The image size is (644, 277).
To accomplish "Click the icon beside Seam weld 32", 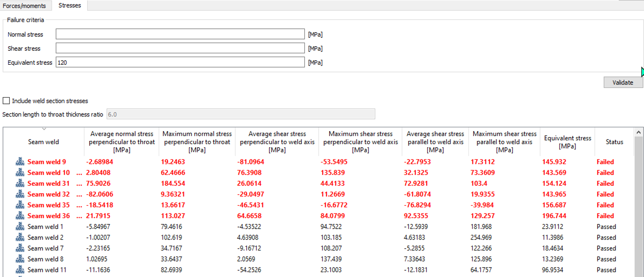I will [20, 194].
